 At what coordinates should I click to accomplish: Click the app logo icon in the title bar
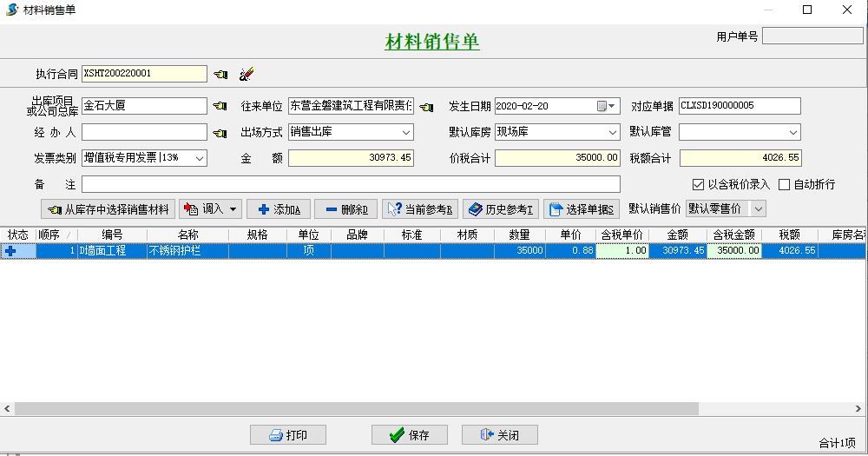[11, 10]
